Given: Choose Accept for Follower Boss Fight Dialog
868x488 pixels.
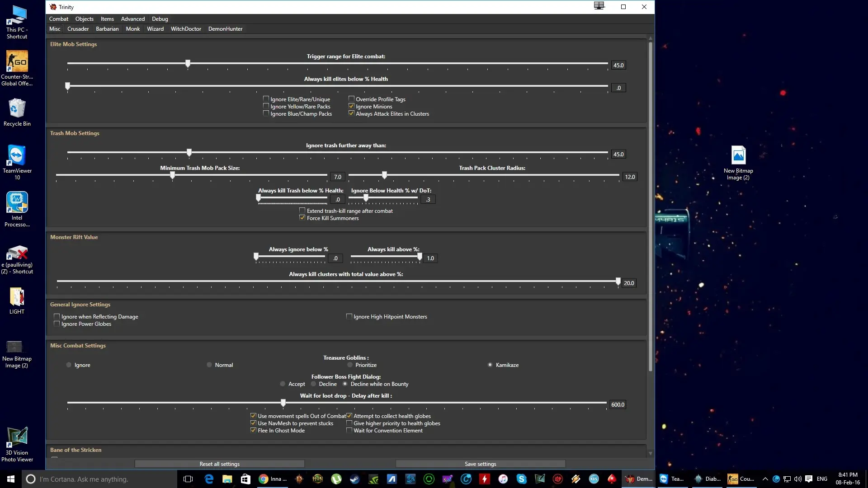Looking at the screenshot, I should tap(283, 384).
